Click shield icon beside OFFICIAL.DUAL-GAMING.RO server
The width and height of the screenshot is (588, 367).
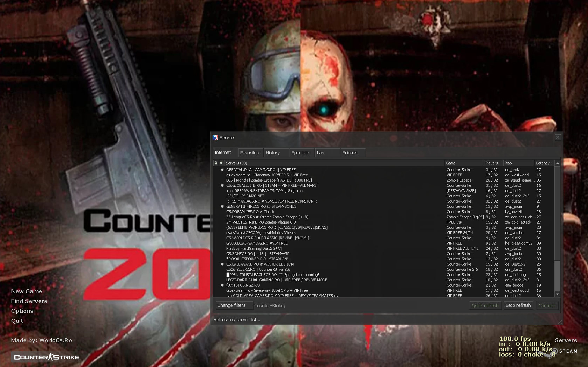pyautogui.click(x=222, y=170)
